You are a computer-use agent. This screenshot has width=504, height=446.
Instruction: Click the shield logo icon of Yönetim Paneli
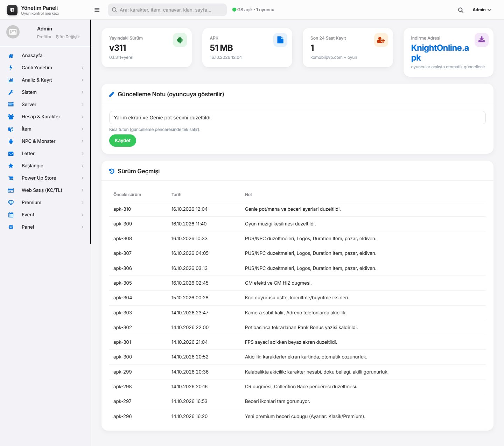click(x=12, y=10)
